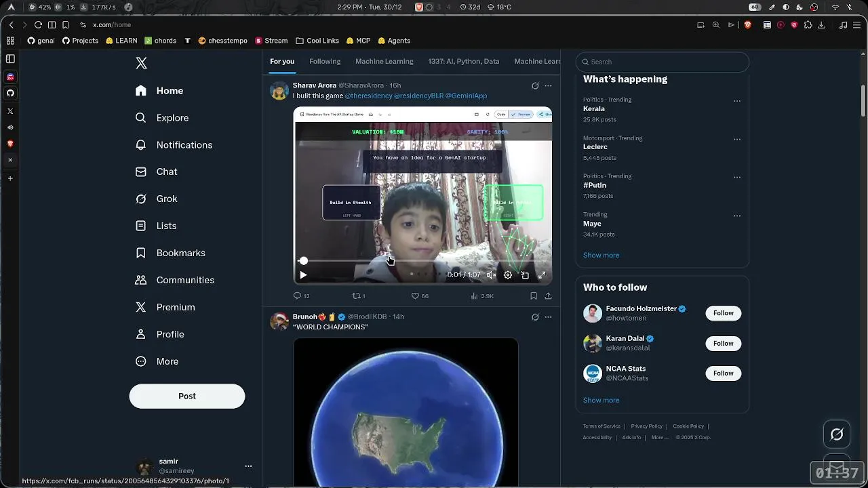
Task: Open the Cool Links bookmark folder
Action: pyautogui.click(x=317, y=41)
